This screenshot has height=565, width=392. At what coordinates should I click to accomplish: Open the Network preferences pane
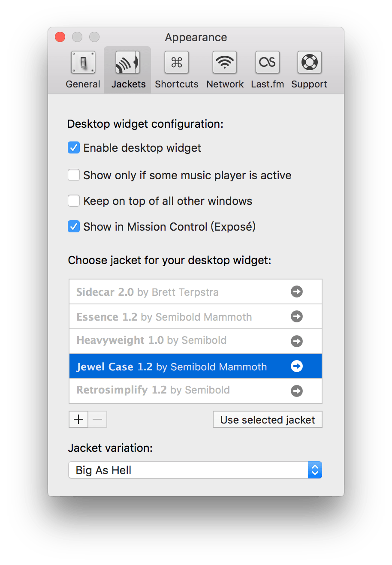point(225,70)
